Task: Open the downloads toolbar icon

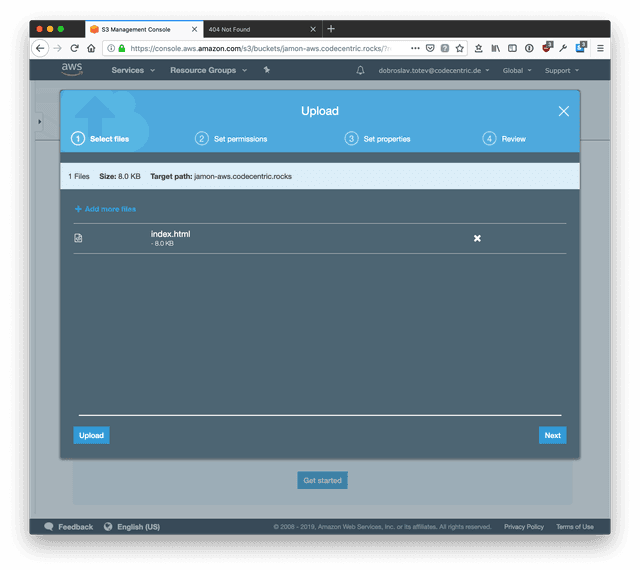Action: (x=478, y=48)
